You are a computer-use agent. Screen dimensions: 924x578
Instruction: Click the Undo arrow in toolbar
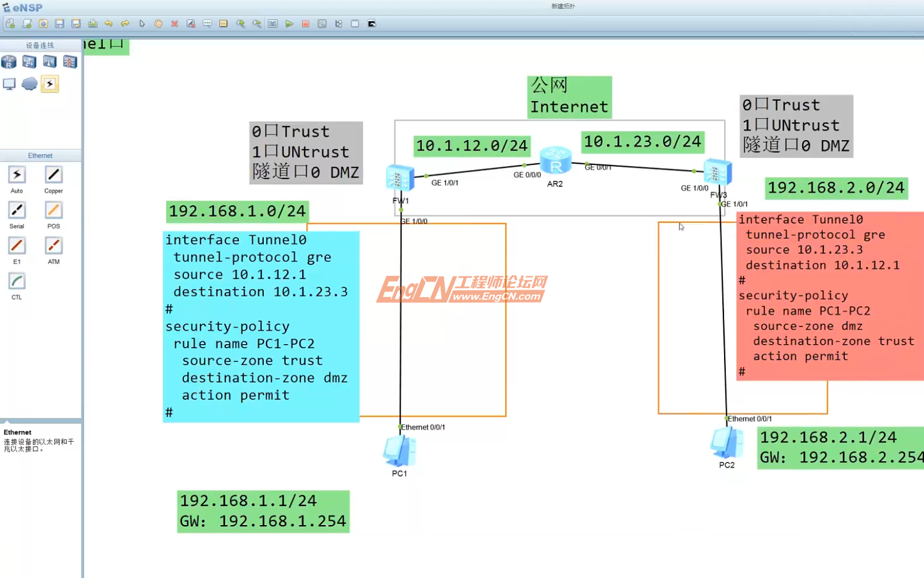pyautogui.click(x=109, y=24)
